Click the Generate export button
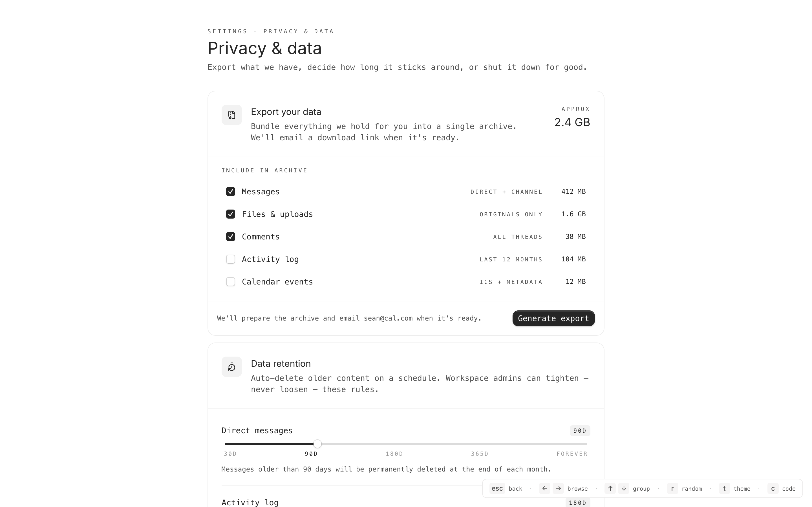 point(553,318)
